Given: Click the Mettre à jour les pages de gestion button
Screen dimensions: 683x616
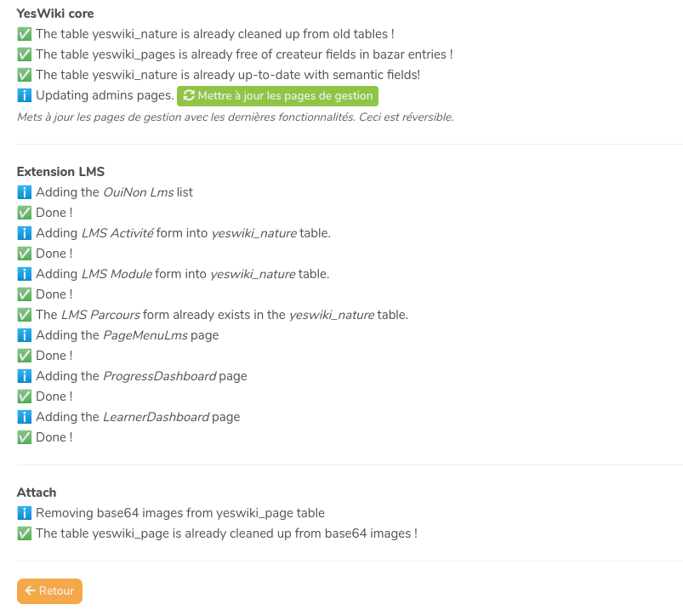Looking at the screenshot, I should [x=277, y=95].
